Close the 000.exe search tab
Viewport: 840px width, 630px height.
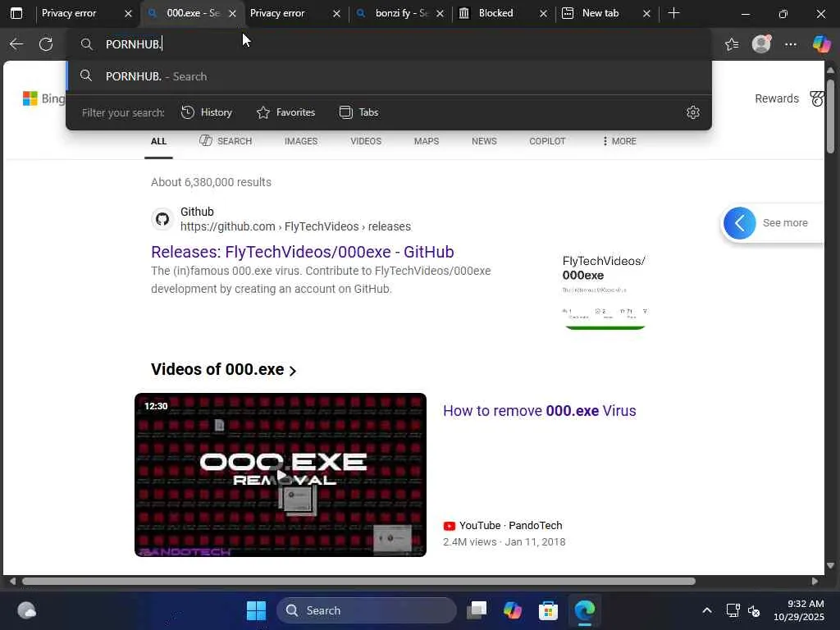pos(232,13)
